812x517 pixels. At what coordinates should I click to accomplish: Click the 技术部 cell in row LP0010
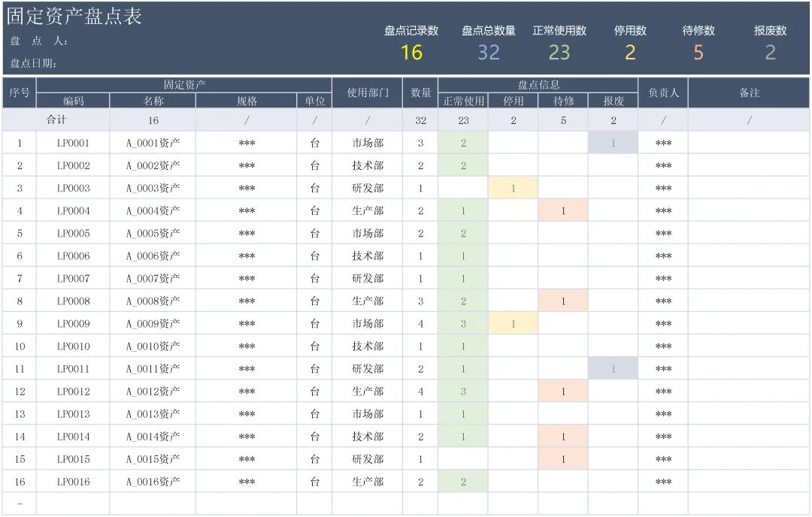point(367,346)
